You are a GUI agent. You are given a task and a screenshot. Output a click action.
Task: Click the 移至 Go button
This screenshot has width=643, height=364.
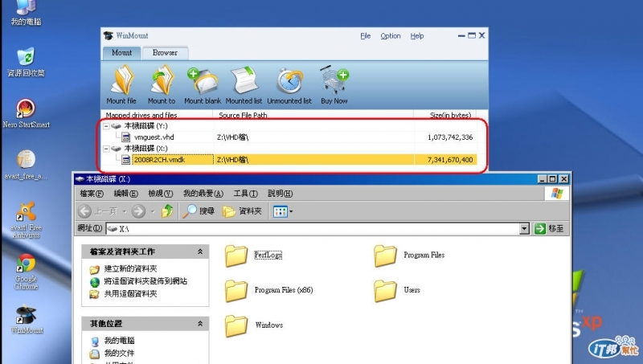coord(550,228)
